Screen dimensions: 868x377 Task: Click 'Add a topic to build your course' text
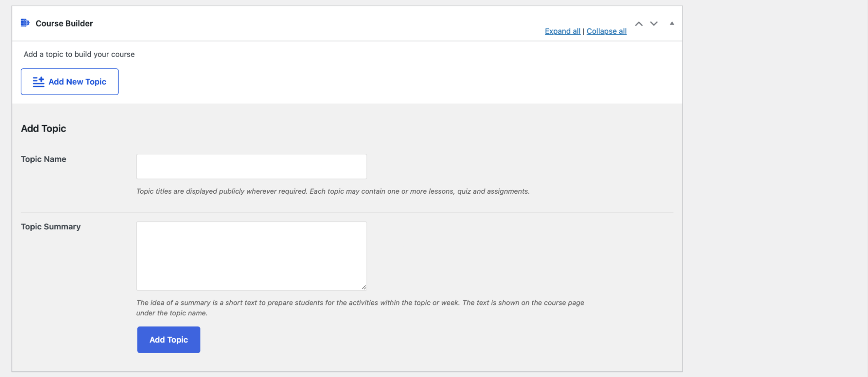click(x=79, y=54)
